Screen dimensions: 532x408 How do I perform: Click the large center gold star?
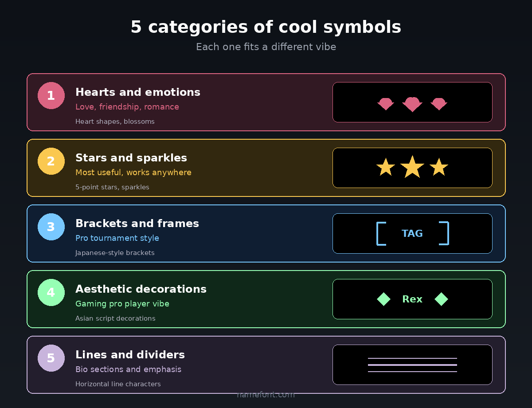412,167
